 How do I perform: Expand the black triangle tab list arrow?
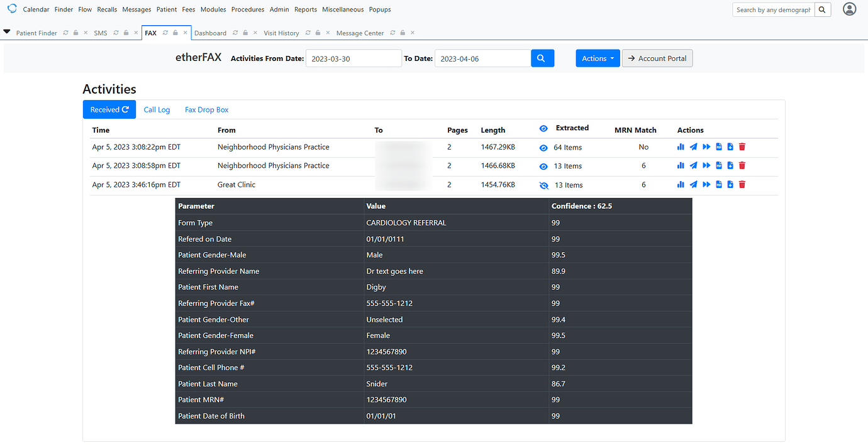tap(7, 32)
